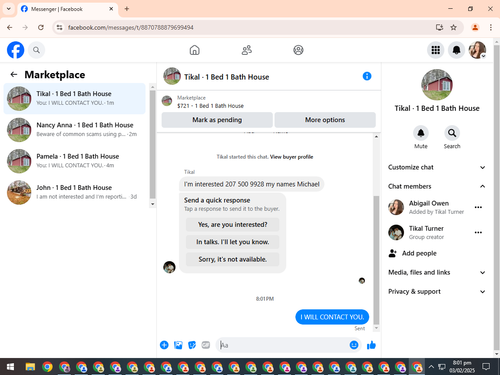Go to the Home feed icon
The height and width of the screenshot is (375, 500).
click(x=195, y=50)
